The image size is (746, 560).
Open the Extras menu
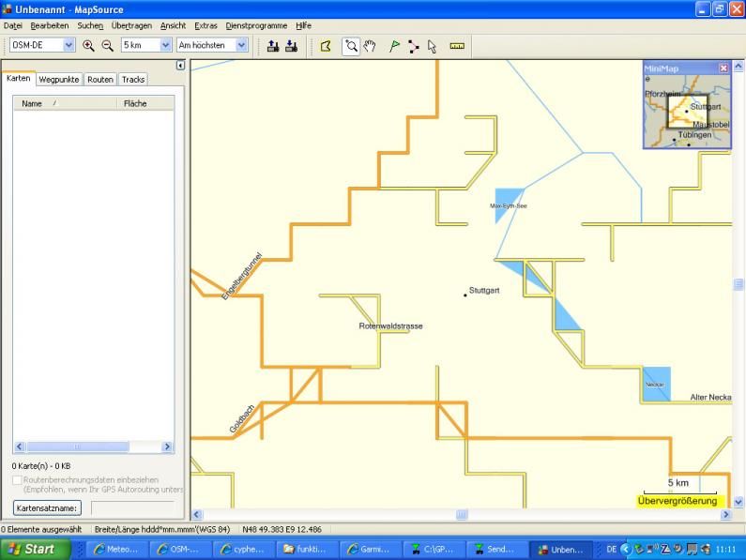tap(206, 25)
